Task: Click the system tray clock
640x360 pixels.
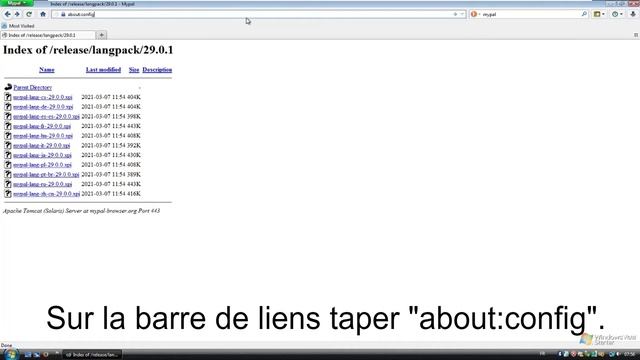Action: coord(629,354)
